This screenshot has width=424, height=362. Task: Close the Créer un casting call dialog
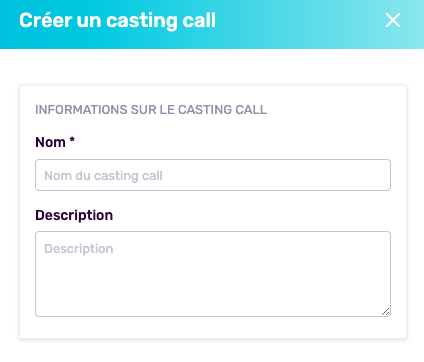pyautogui.click(x=393, y=20)
